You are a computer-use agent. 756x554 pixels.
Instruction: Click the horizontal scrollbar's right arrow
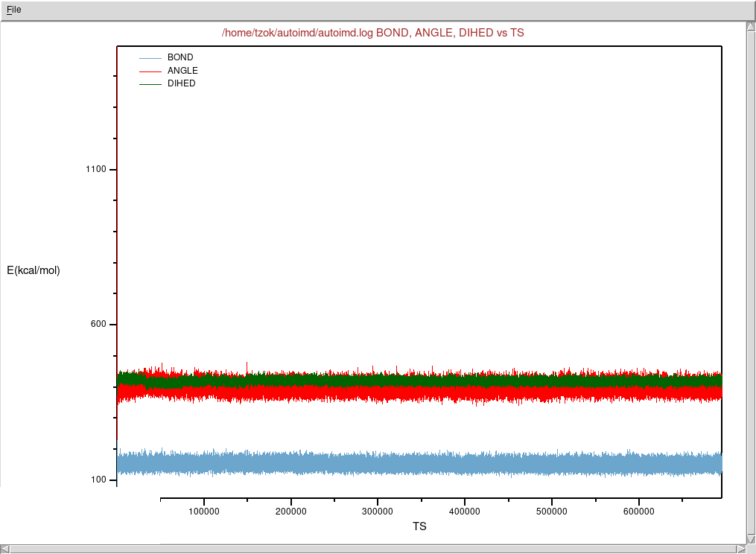742,550
